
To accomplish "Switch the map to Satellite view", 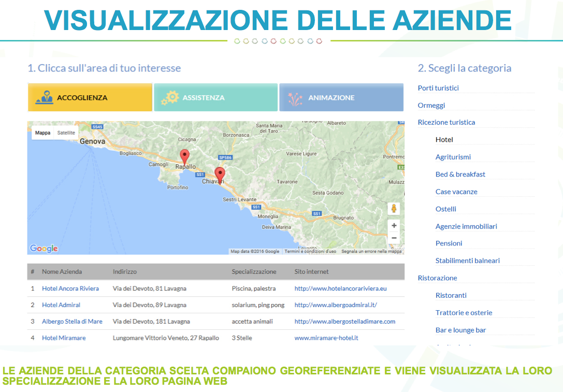I will 66,133.
